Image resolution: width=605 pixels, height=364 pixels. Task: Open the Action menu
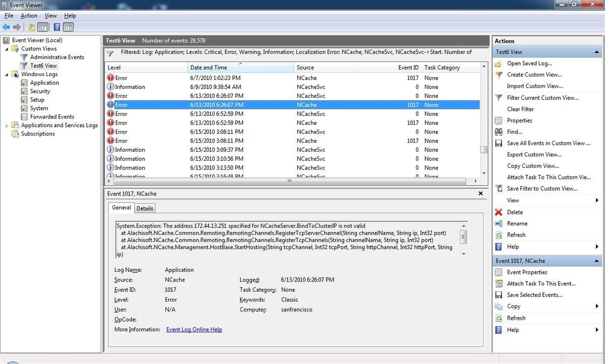pyautogui.click(x=29, y=16)
